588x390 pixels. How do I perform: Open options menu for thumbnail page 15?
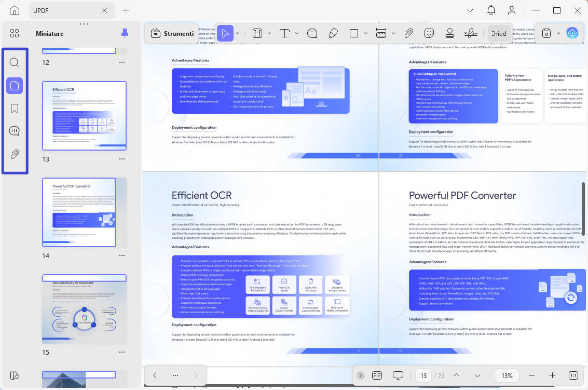coord(122,352)
